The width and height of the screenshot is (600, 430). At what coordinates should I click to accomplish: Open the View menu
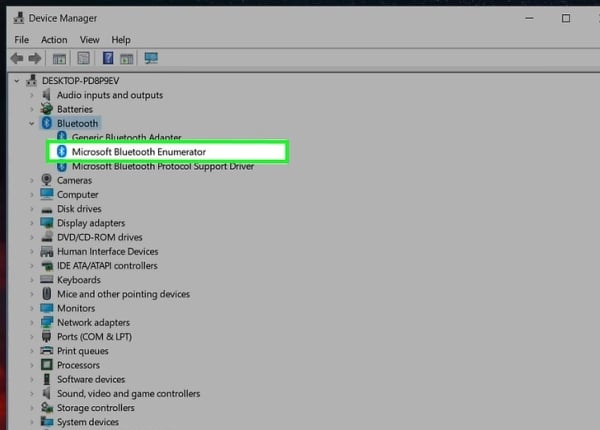pyautogui.click(x=90, y=40)
